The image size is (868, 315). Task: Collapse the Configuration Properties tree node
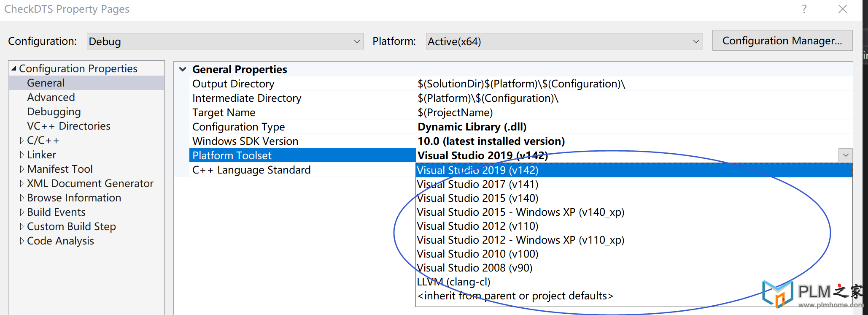14,68
